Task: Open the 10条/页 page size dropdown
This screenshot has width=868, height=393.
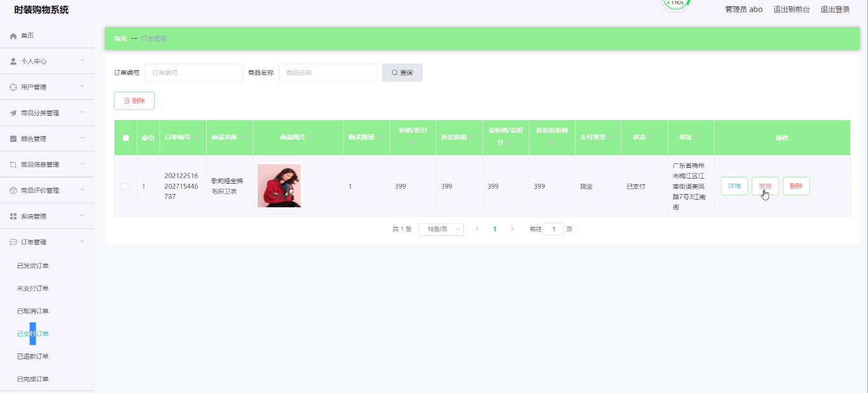Action: pyautogui.click(x=441, y=229)
